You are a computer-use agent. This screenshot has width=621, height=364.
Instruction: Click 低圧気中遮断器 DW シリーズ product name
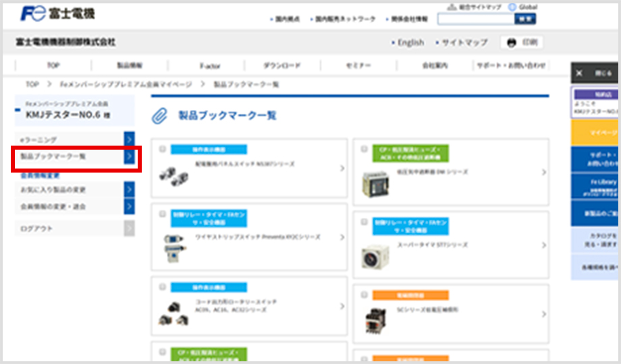432,172
